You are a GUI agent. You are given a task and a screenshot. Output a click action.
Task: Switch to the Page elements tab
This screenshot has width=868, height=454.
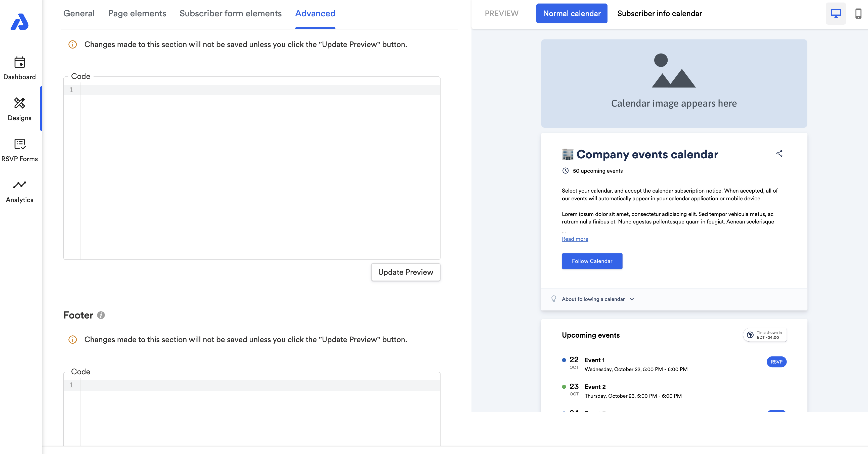point(137,14)
